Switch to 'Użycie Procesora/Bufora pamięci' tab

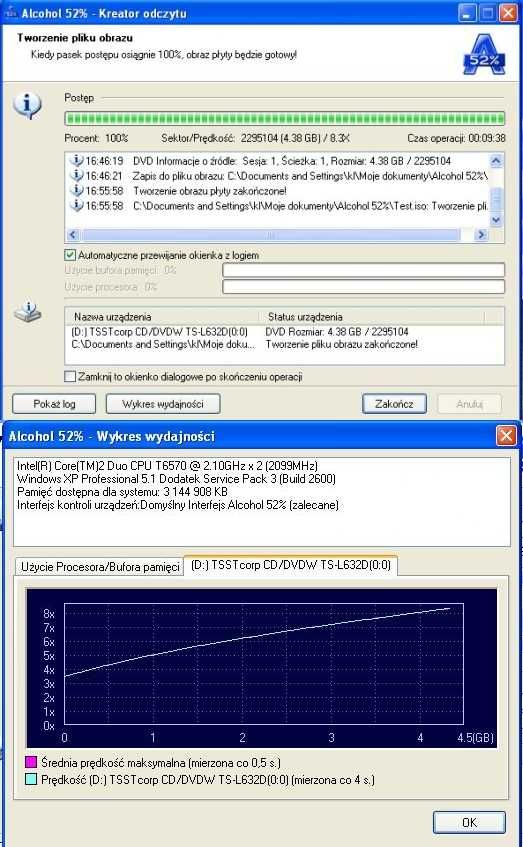(100, 567)
